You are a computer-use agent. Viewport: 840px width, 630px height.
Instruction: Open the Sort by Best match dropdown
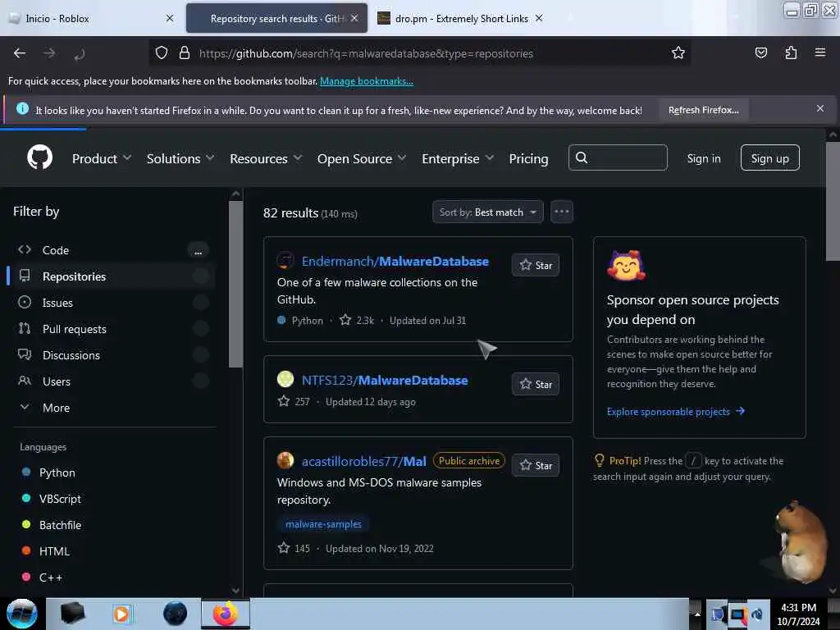pos(487,212)
